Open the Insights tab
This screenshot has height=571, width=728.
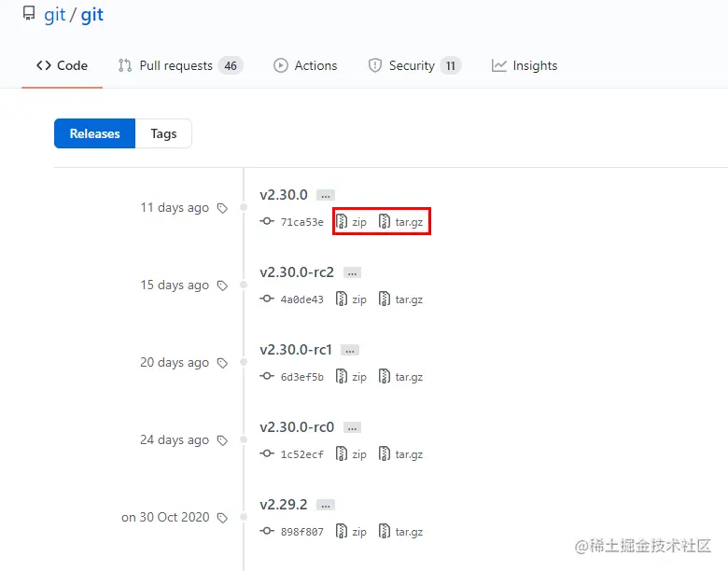[525, 65]
